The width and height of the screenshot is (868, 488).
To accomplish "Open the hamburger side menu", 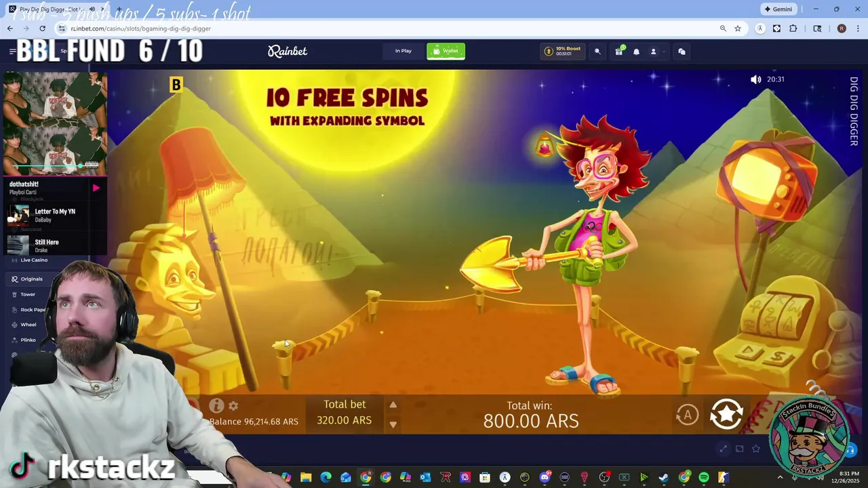I will point(12,52).
